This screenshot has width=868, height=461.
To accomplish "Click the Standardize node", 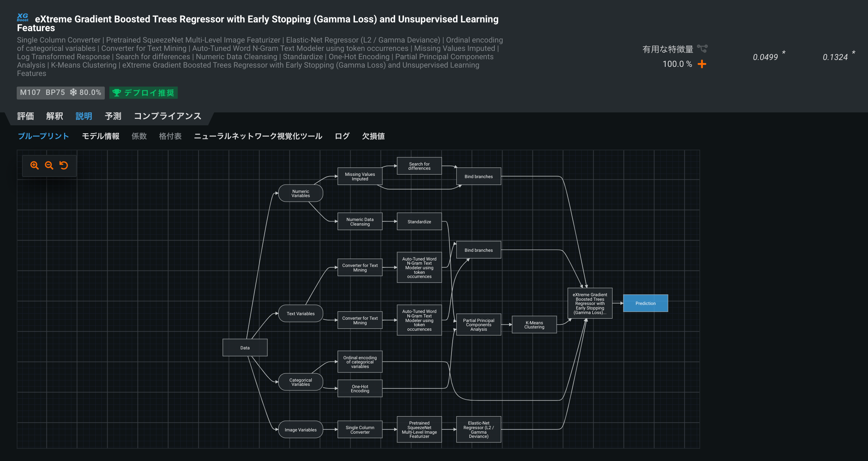I will click(419, 221).
